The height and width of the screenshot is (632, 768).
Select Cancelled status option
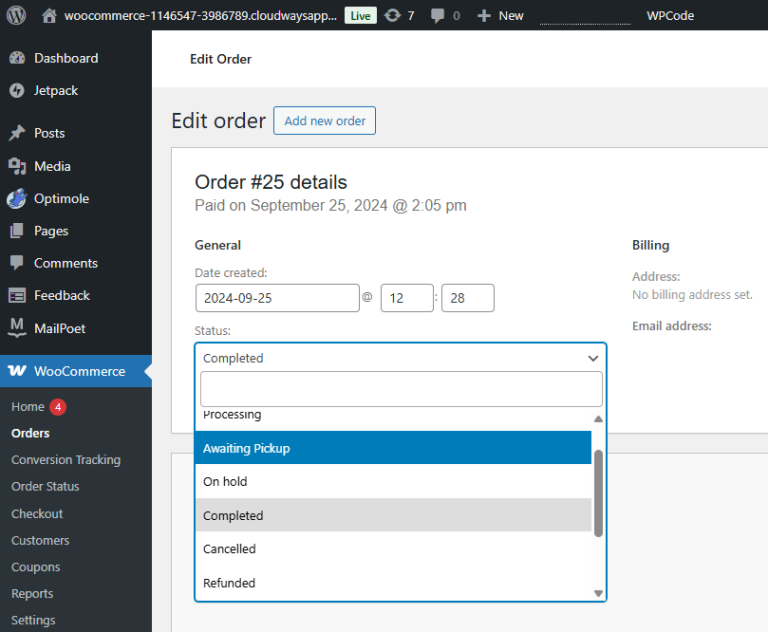point(393,548)
